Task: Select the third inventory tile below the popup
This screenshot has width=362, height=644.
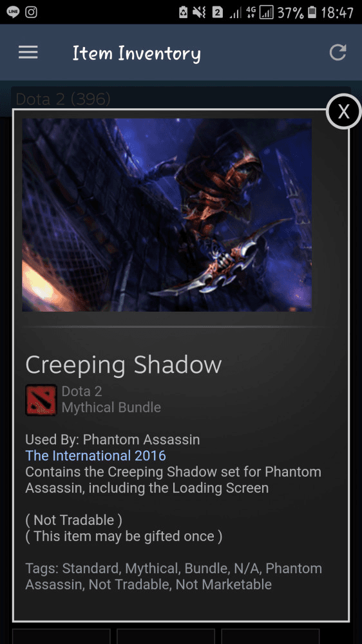Action: click(x=270, y=636)
